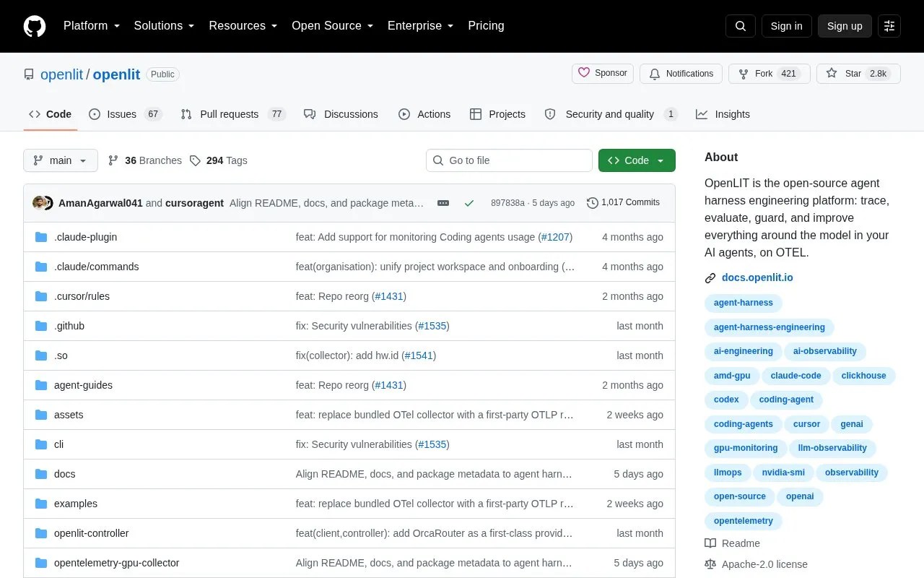Select the nvidia-smi topic tag
This screenshot has width=924, height=578.
783,473
